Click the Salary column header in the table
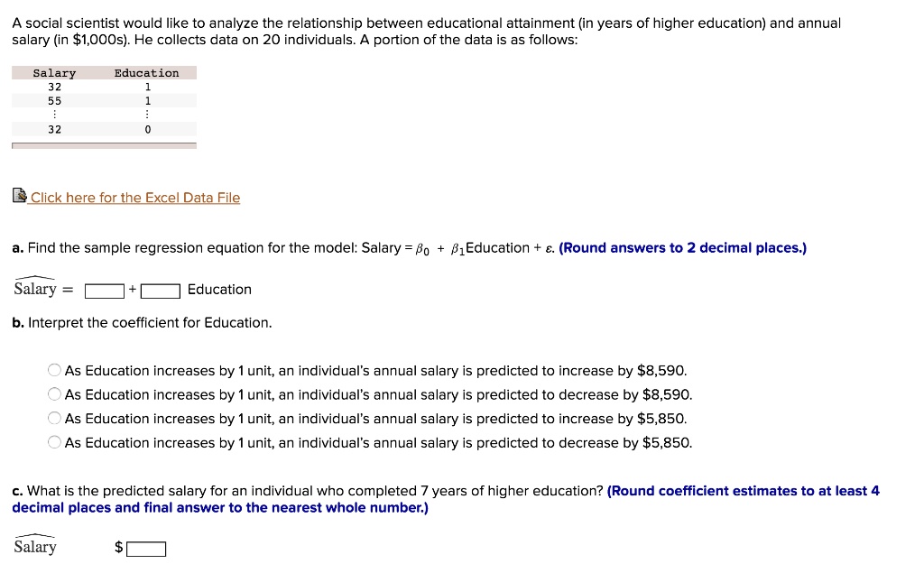 pyautogui.click(x=55, y=72)
